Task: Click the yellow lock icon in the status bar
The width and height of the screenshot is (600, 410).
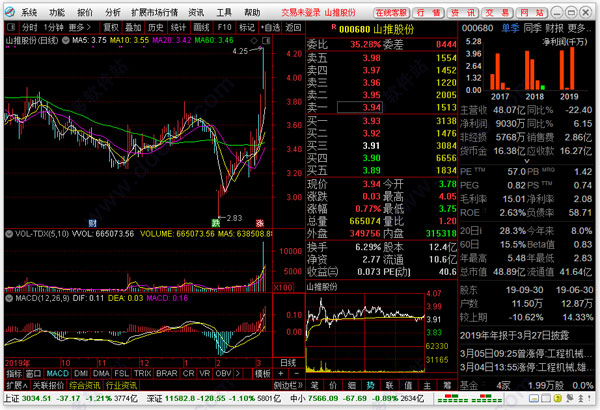Action: click(559, 399)
